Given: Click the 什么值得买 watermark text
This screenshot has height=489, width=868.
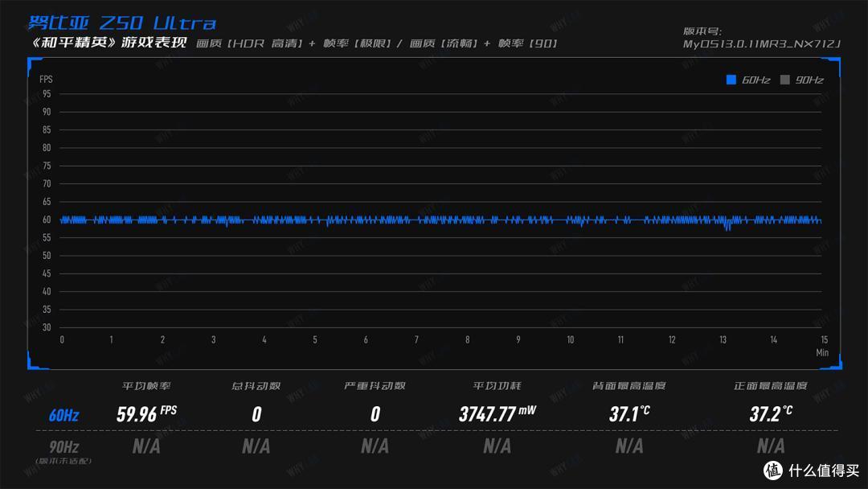Looking at the screenshot, I should point(824,471).
